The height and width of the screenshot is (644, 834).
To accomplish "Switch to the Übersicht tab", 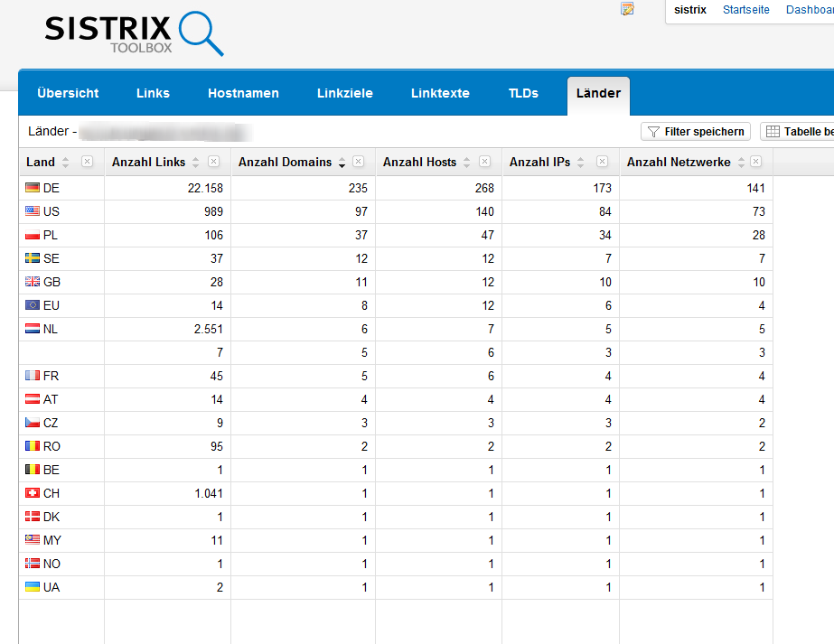I will point(68,93).
